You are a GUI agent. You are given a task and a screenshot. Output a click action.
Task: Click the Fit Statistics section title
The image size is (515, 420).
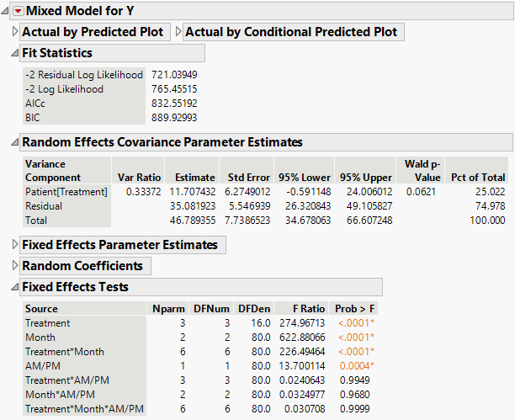point(62,53)
